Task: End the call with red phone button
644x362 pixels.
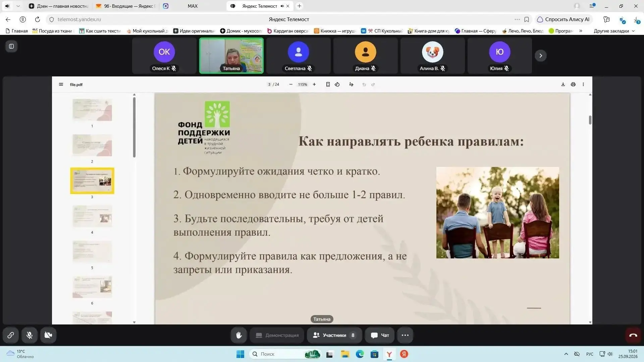Action: [633, 335]
